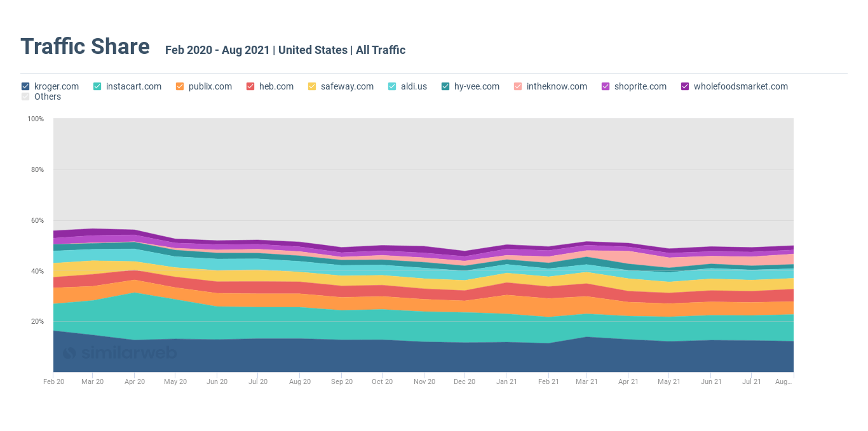Uncheck the aldi.us legend checkbox

(392, 86)
